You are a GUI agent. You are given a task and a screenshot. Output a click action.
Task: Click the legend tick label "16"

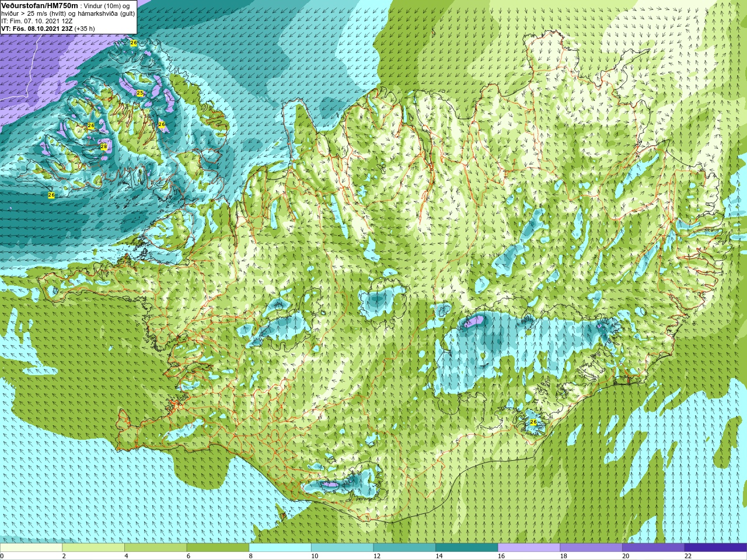point(501,556)
